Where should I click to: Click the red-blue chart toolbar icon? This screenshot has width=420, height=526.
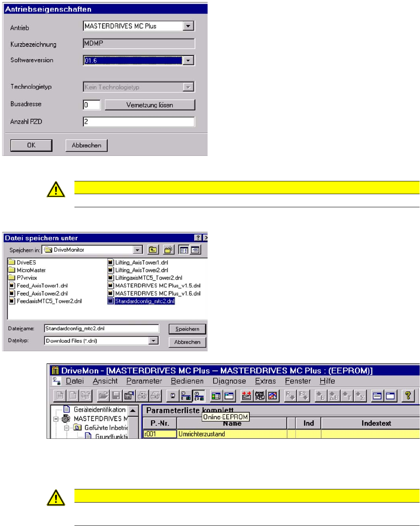[273, 396]
